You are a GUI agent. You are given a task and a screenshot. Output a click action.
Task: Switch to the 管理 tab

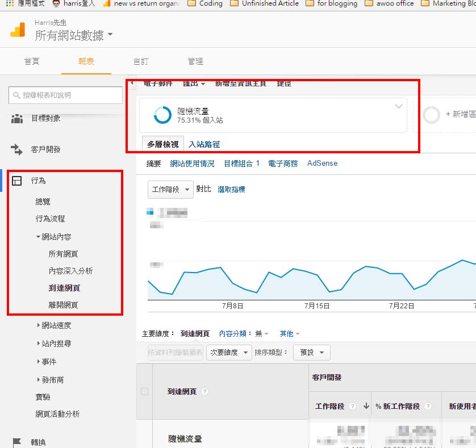pyautogui.click(x=195, y=61)
